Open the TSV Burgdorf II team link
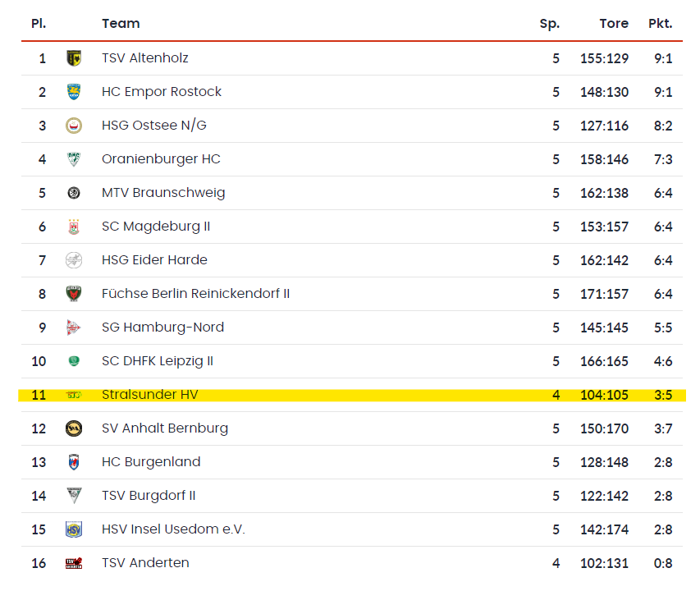The height and width of the screenshot is (591, 700). (x=149, y=496)
